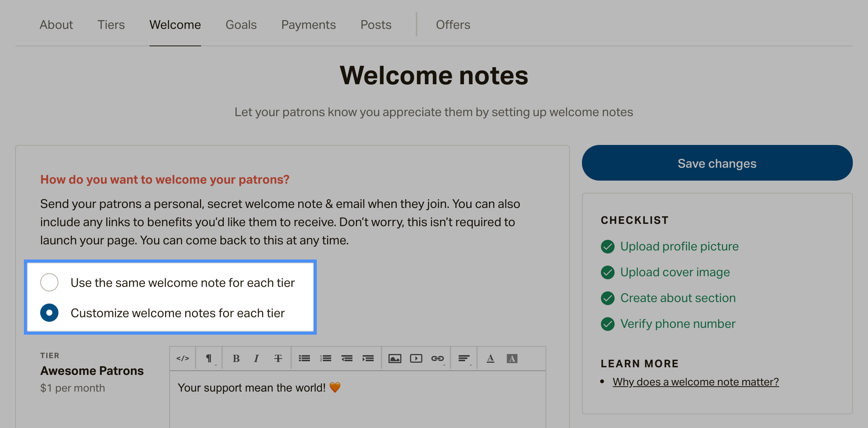Click the green check beside Verify phone number

point(608,324)
